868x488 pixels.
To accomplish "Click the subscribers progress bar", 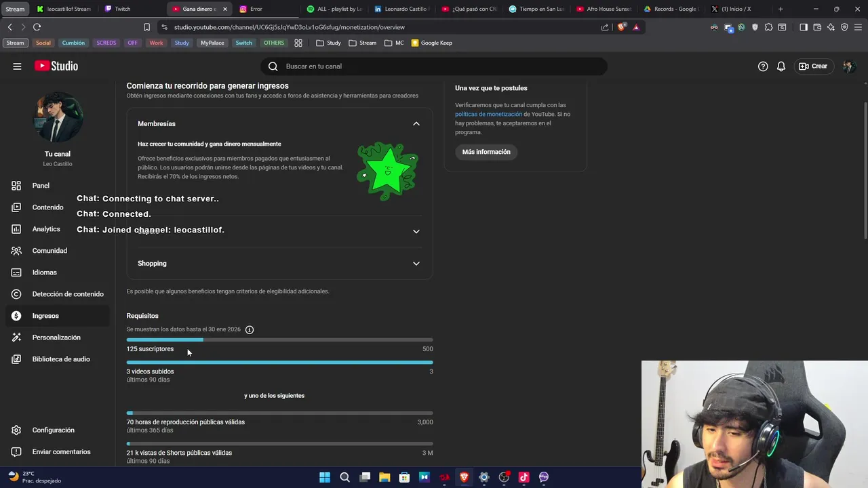I will click(279, 340).
